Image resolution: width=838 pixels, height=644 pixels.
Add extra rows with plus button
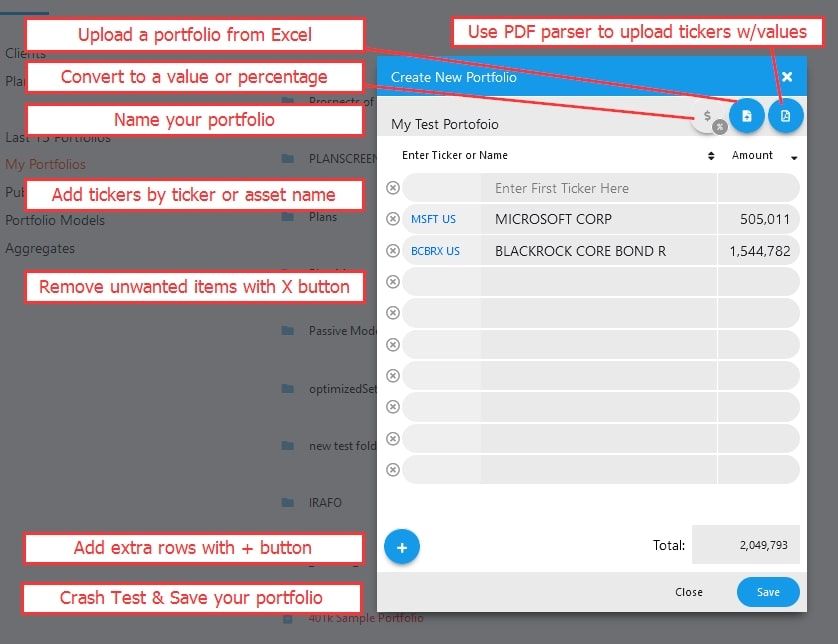[x=402, y=547]
